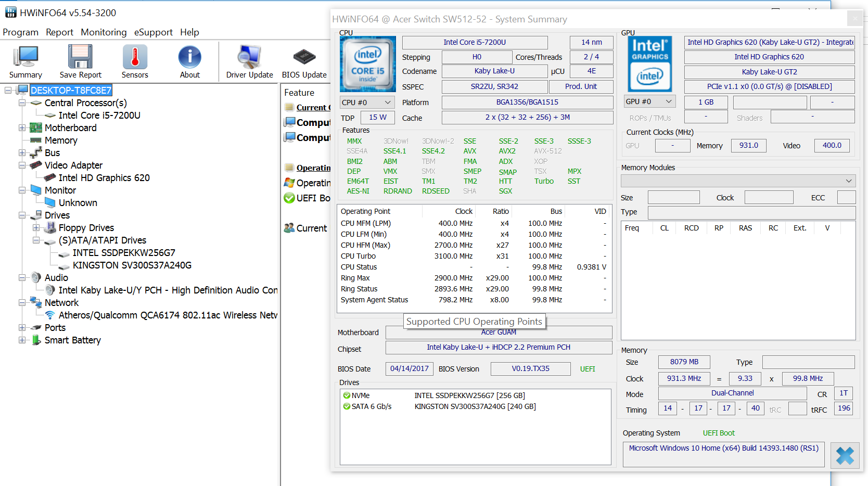This screenshot has width=868, height=486.
Task: Open the CPU #0 dropdown
Action: pyautogui.click(x=367, y=103)
